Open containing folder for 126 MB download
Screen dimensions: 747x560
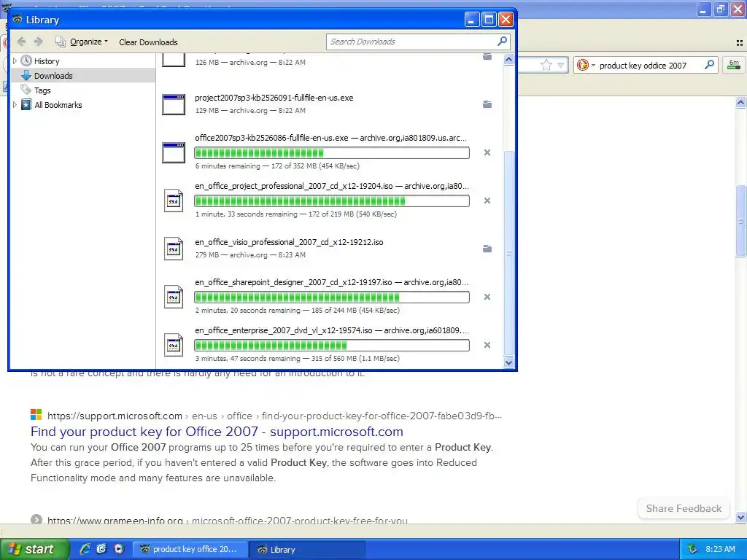coord(487,57)
